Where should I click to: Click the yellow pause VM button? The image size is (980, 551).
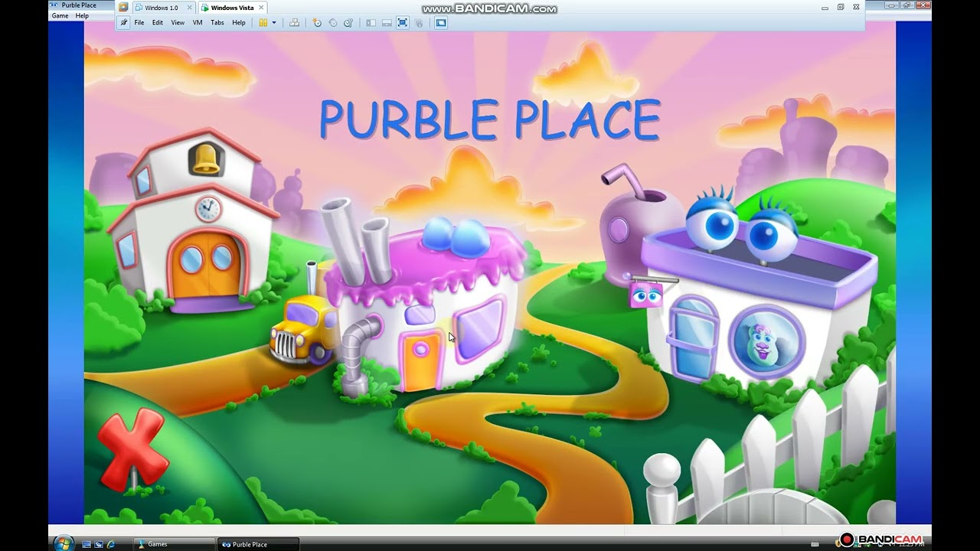263,23
